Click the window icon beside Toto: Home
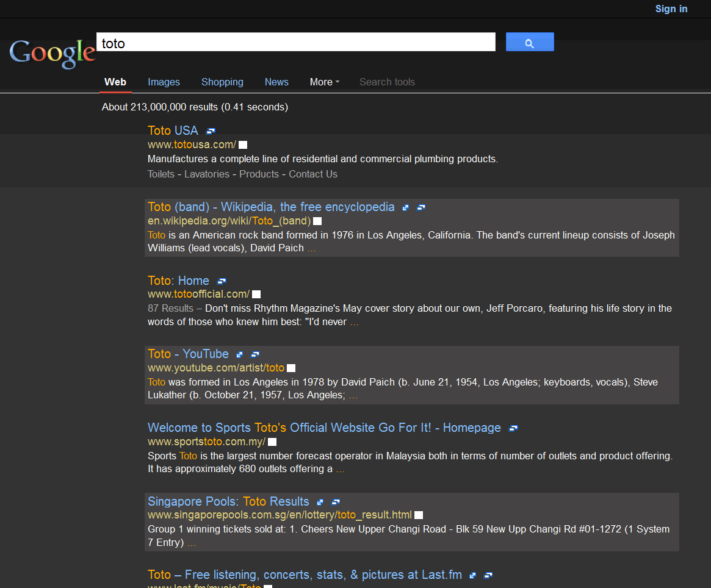This screenshot has height=588, width=711. tap(222, 281)
